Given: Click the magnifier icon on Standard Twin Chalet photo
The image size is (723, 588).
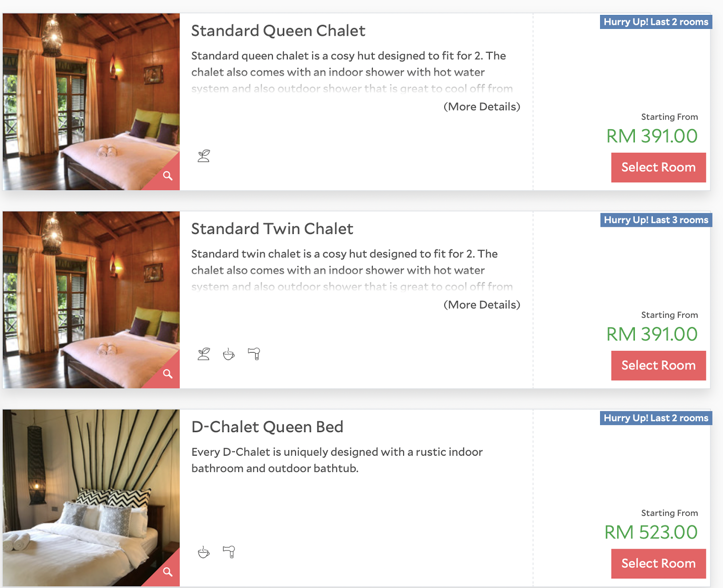Looking at the screenshot, I should point(168,374).
